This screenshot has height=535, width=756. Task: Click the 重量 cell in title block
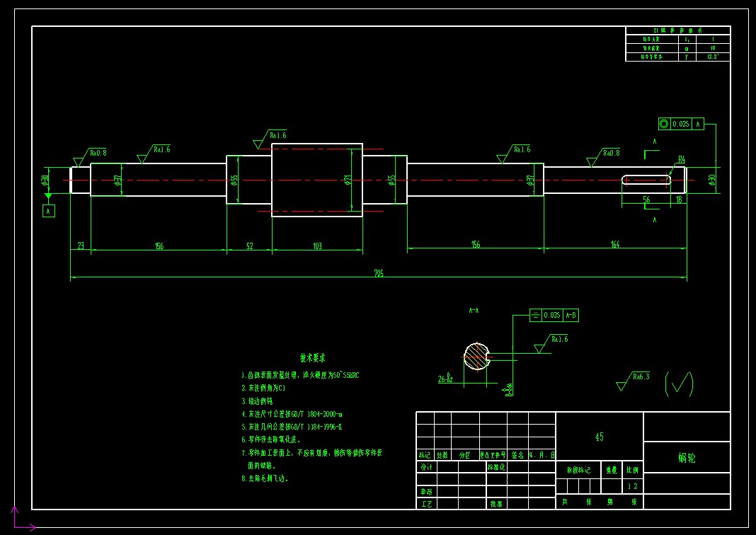point(612,470)
